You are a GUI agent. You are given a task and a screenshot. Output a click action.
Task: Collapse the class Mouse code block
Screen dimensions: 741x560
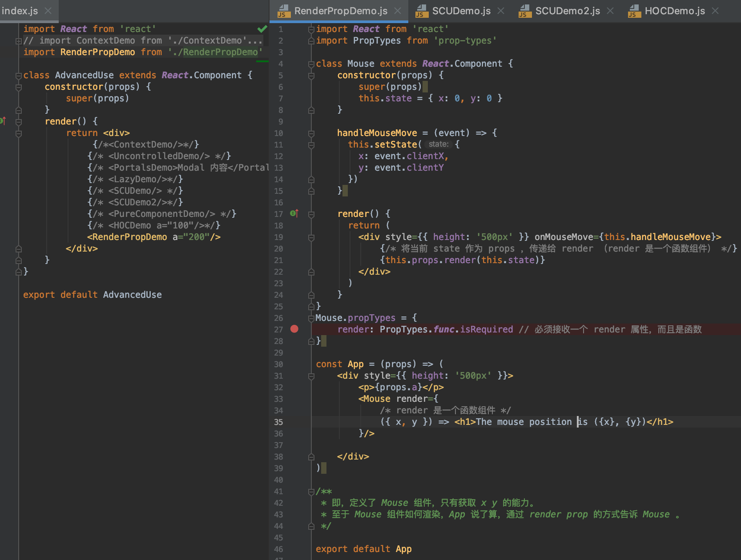(x=311, y=64)
